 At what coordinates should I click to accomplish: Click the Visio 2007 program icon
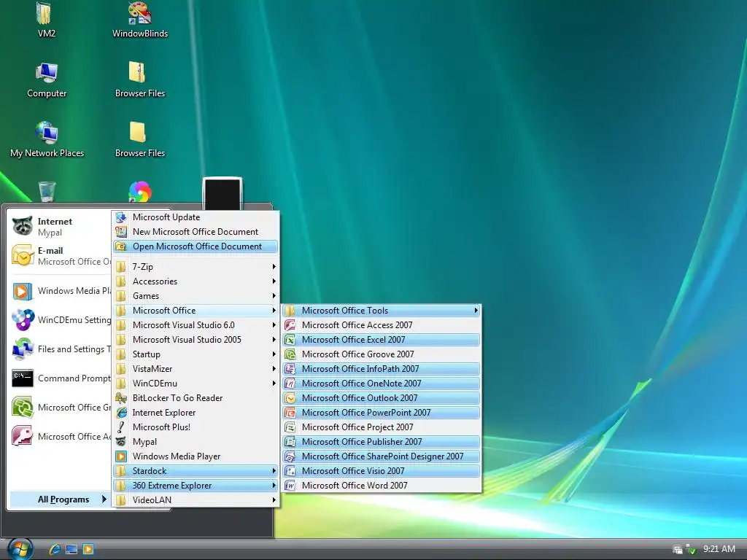point(290,471)
